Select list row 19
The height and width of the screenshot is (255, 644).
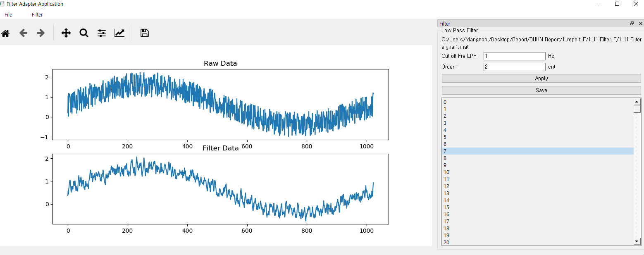click(x=538, y=235)
